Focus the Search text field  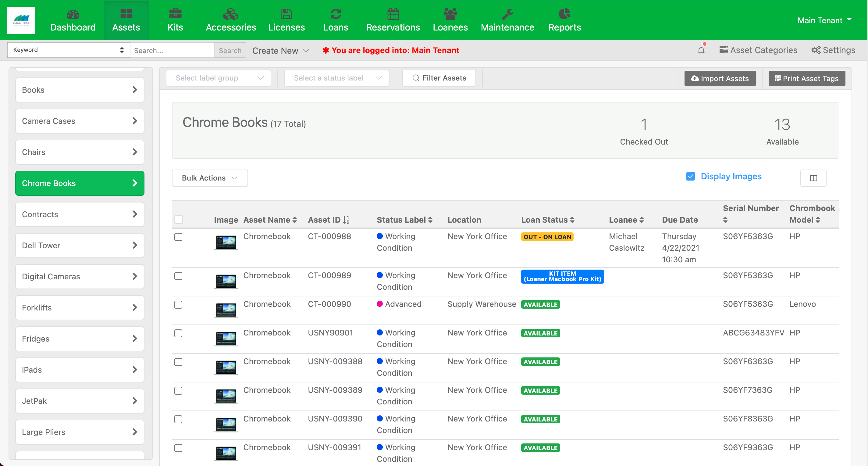coord(172,50)
